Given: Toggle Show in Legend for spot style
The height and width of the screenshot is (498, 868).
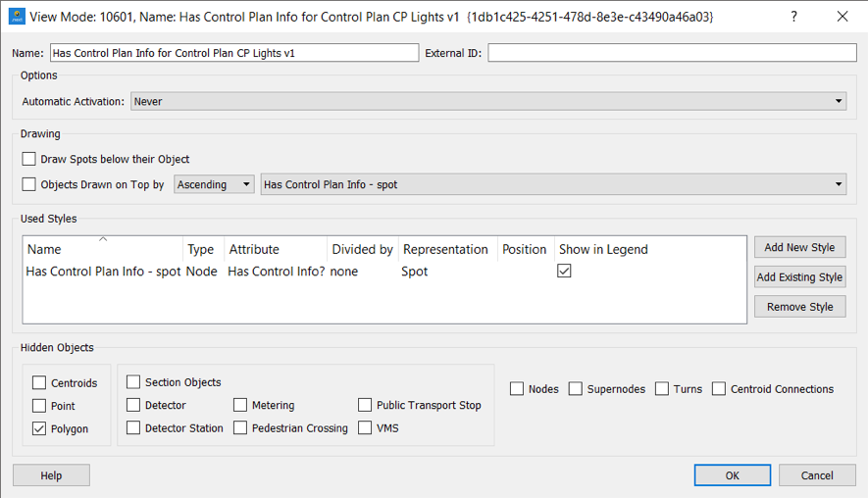Looking at the screenshot, I should pyautogui.click(x=564, y=272).
